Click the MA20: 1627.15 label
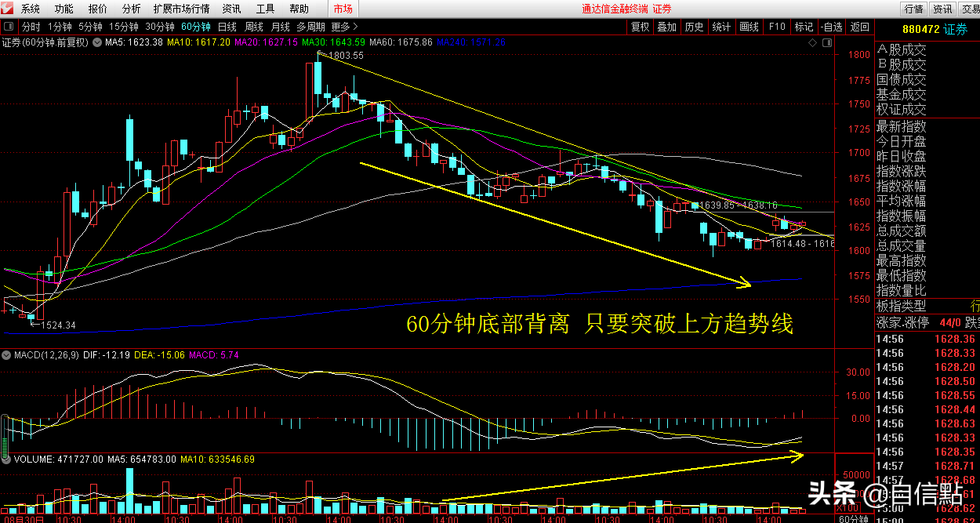Viewport: 980px width, 523px height. (x=267, y=42)
